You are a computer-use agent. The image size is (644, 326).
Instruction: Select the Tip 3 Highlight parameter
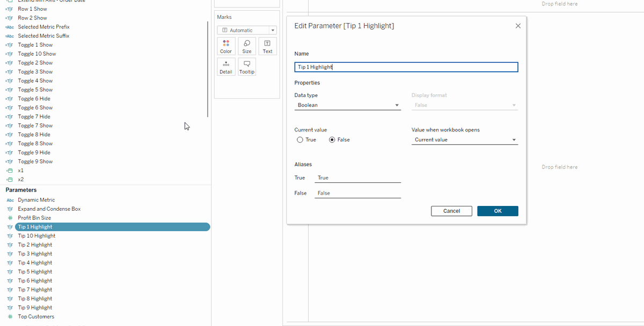[35, 254]
